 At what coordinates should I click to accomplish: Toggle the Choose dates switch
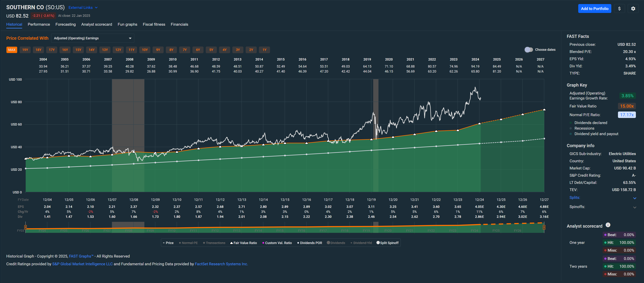(x=529, y=50)
